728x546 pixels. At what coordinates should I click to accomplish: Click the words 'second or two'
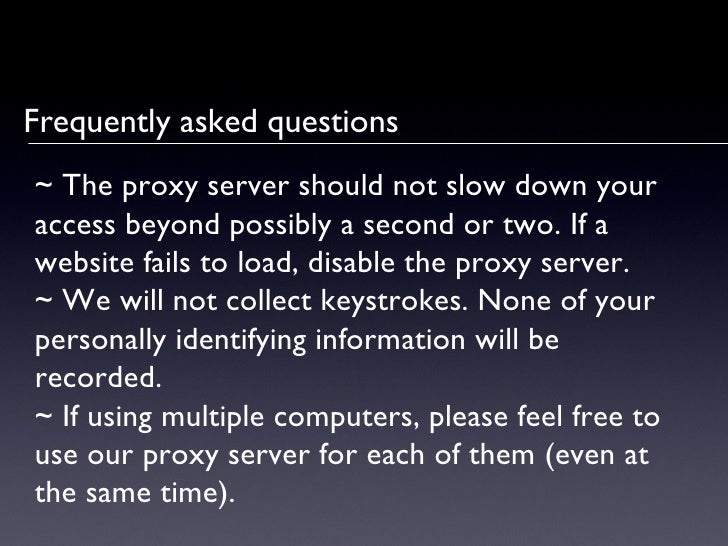[458, 225]
